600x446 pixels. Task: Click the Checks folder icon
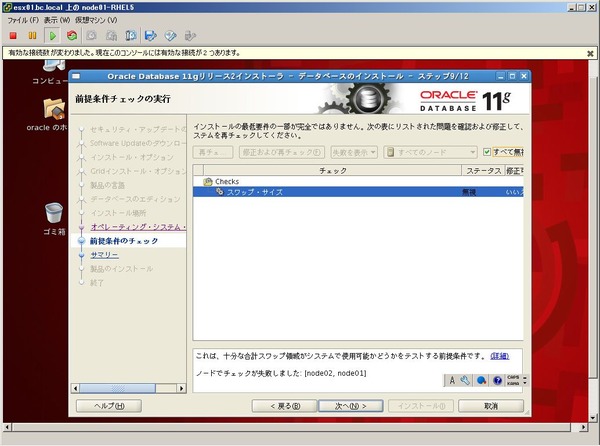click(x=208, y=181)
